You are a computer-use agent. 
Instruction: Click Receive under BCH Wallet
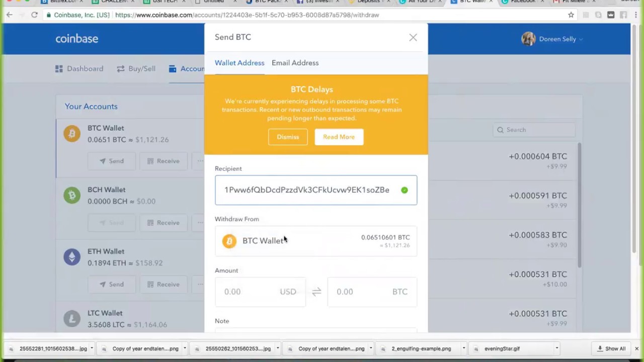point(164,223)
